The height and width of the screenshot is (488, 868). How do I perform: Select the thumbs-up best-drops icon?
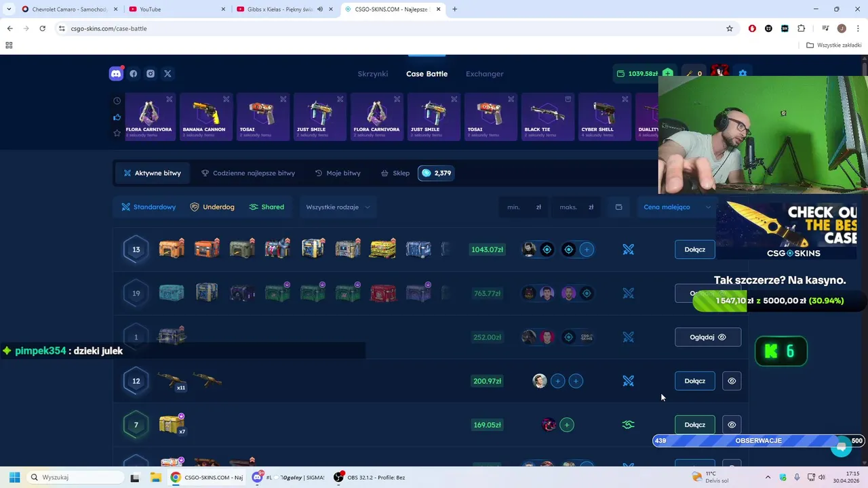(x=117, y=117)
